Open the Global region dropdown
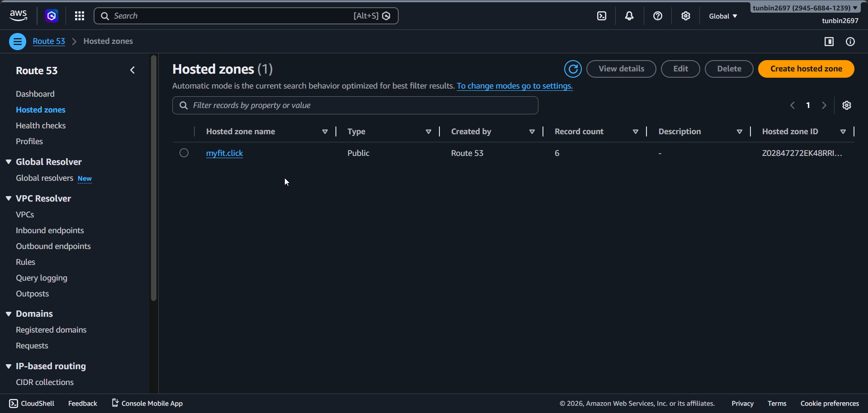 [x=722, y=16]
